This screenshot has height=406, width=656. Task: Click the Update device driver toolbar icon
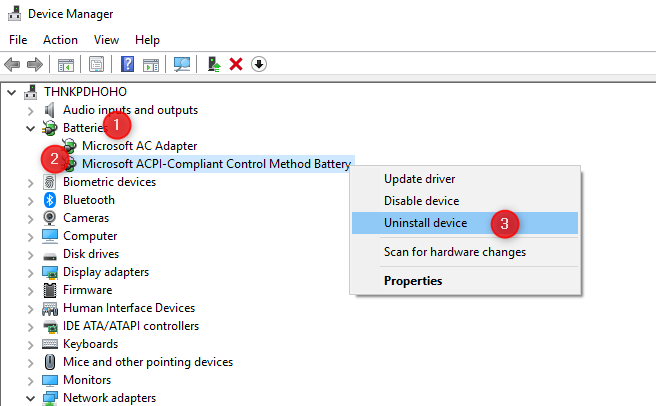pyautogui.click(x=214, y=64)
